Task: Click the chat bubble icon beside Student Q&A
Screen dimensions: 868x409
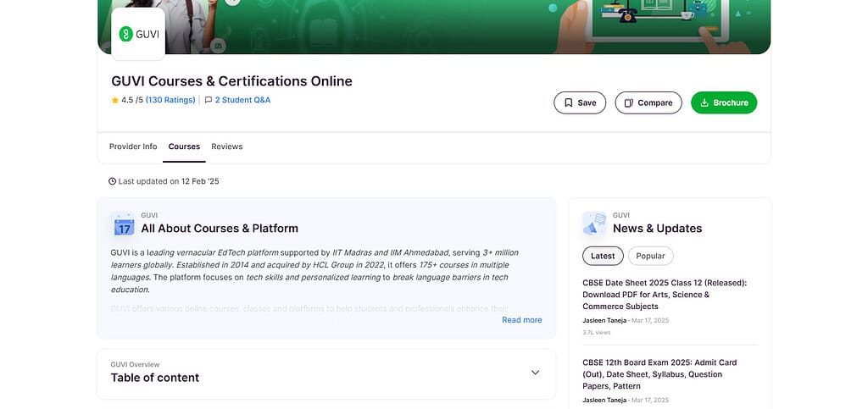Action: (209, 100)
